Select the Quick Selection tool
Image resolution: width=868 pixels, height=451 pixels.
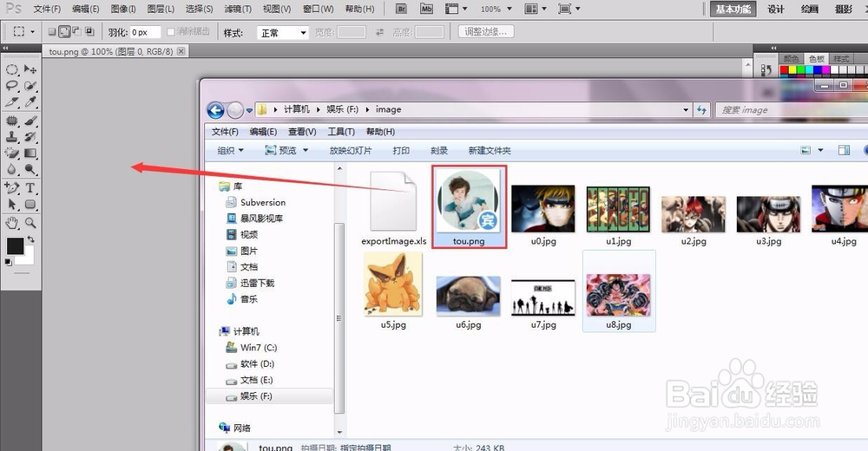[x=30, y=86]
